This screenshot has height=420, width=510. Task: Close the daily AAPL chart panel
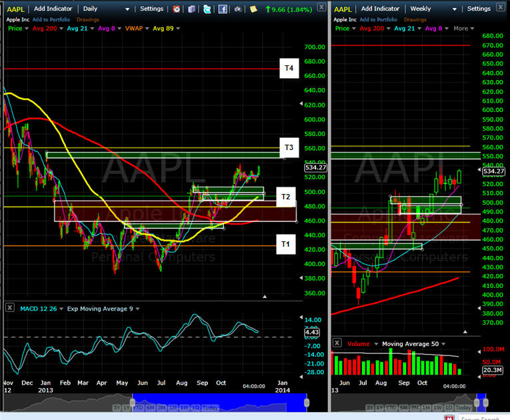click(321, 7)
